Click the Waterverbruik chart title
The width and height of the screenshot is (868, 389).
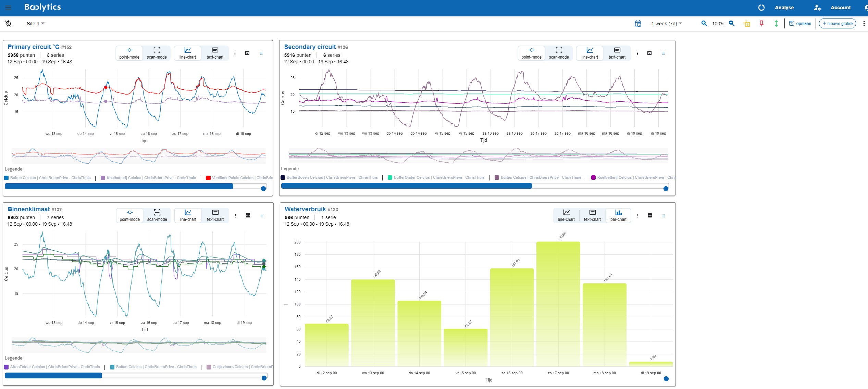[x=305, y=209]
